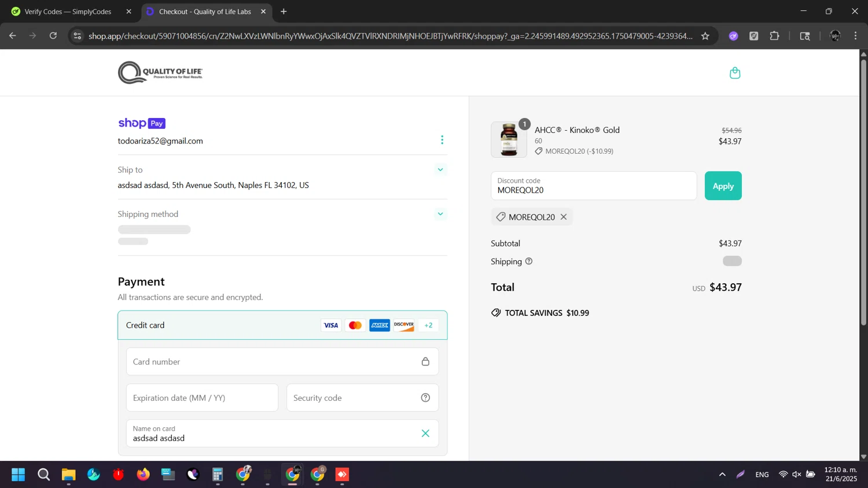Click the Mastercard logo
The width and height of the screenshot is (868, 488).
[x=355, y=326]
